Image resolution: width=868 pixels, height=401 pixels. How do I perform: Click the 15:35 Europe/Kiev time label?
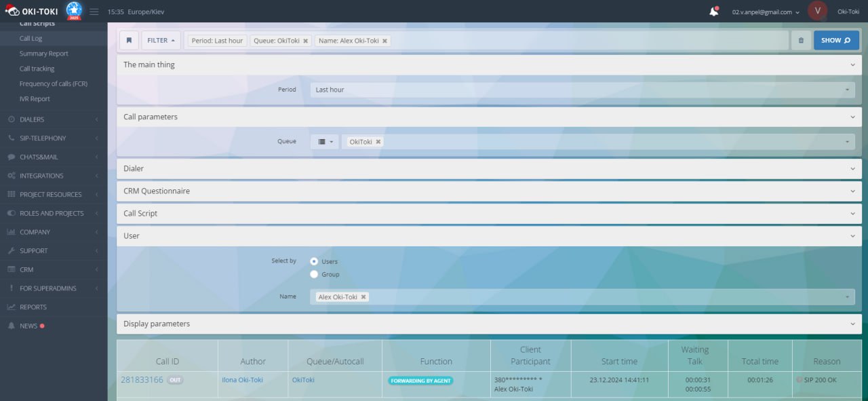136,12
